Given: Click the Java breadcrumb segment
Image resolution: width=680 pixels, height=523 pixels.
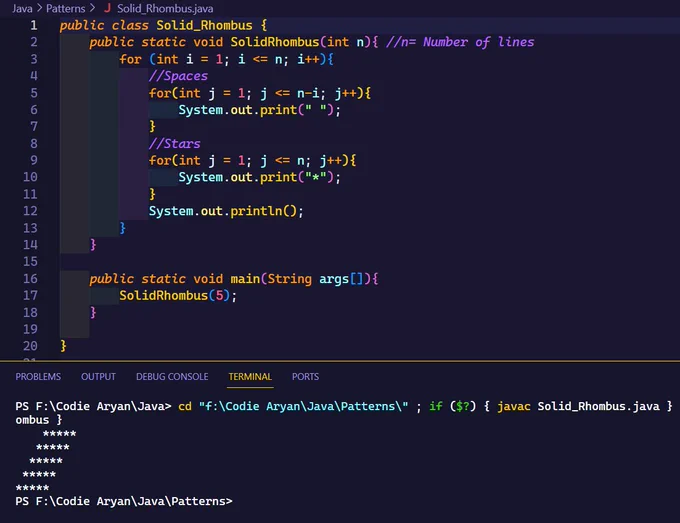Looking at the screenshot, I should click(22, 8).
